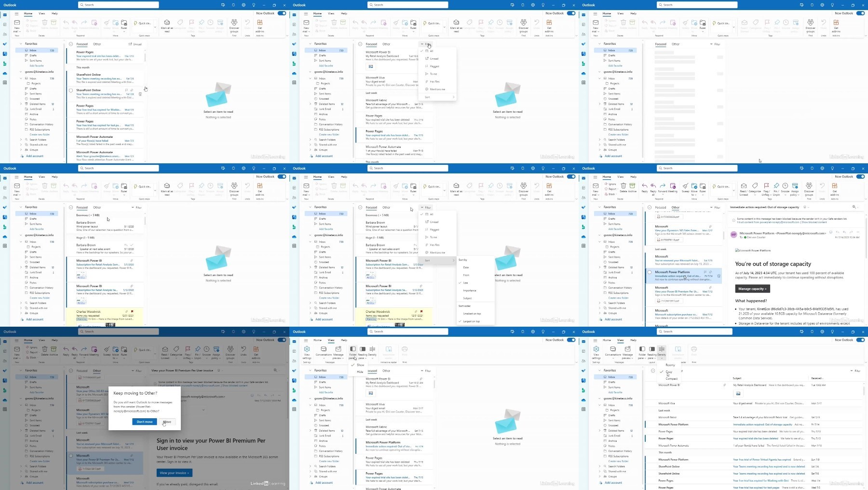This screenshot has width=868, height=490.
Task: Expand Groups node in middle-left window
Action: (21, 313)
